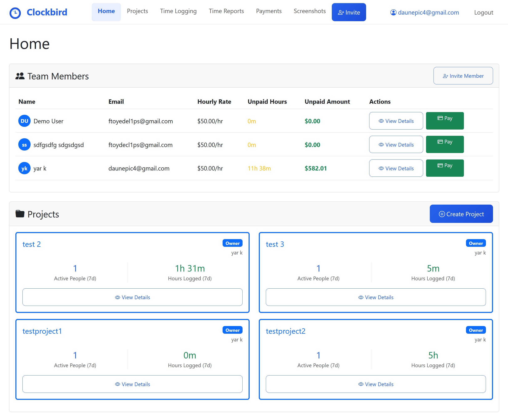The height and width of the screenshot is (420, 508).
Task: Go to Time Logging tab
Action: tap(178, 11)
